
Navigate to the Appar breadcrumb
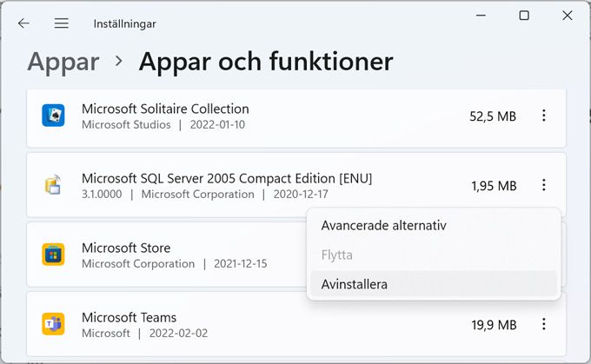(x=63, y=63)
